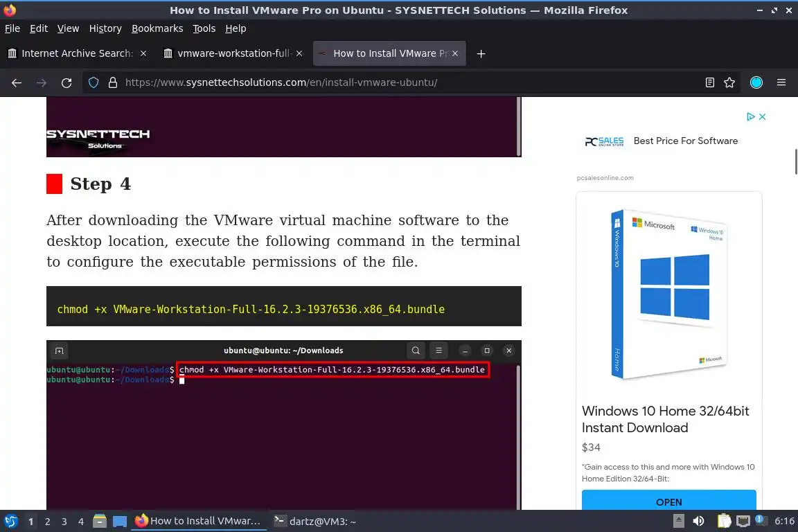Click Best Price For Software text
Viewport: 798px width, 532px height.
pos(686,141)
